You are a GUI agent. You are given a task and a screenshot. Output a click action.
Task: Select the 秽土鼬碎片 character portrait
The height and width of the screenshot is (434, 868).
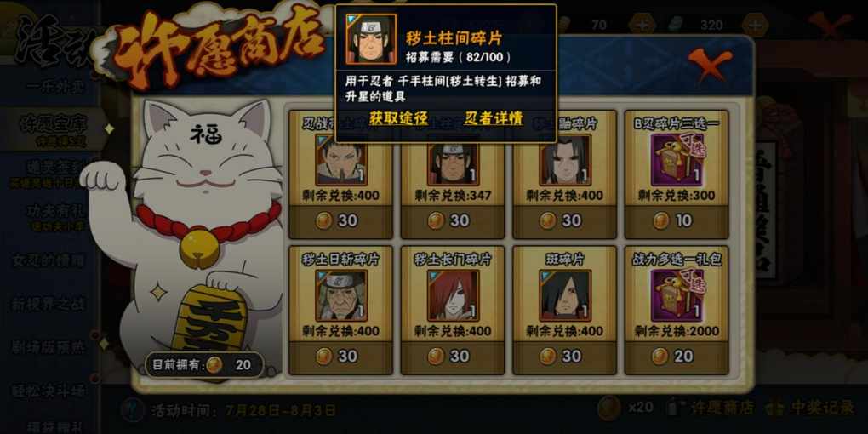(x=565, y=160)
